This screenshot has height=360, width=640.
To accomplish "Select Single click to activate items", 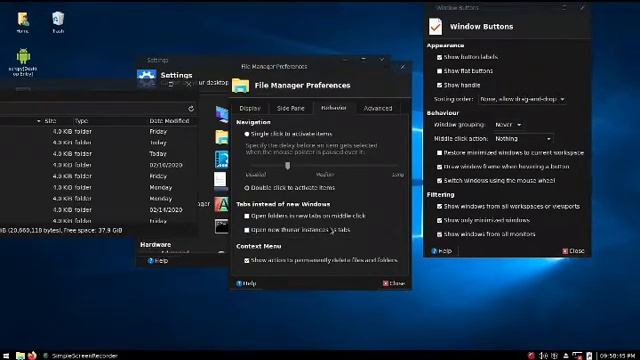I will pyautogui.click(x=247, y=134).
